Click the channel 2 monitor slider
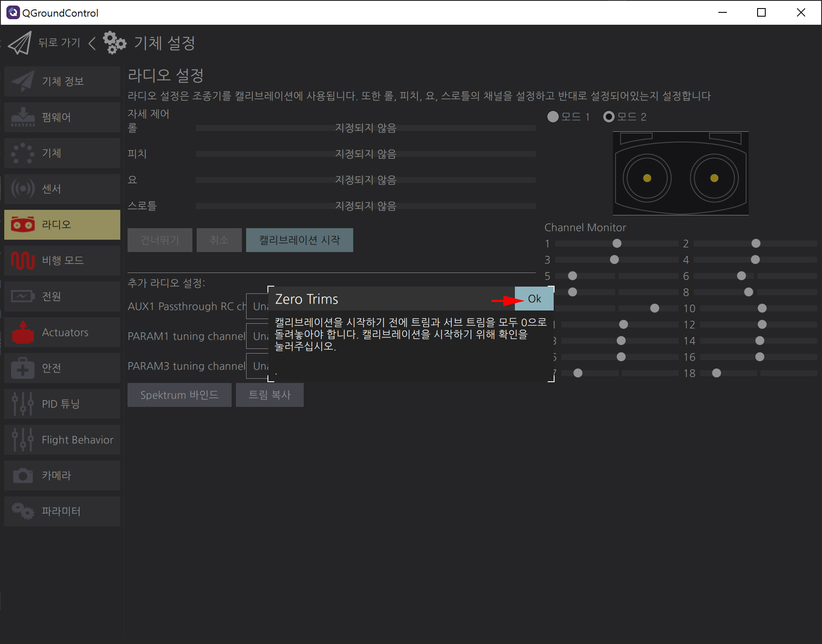 pos(755,244)
